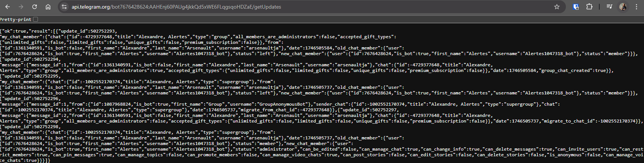Bookmark this page with the star icon
Screen dimensions: 644x163
tap(557, 7)
